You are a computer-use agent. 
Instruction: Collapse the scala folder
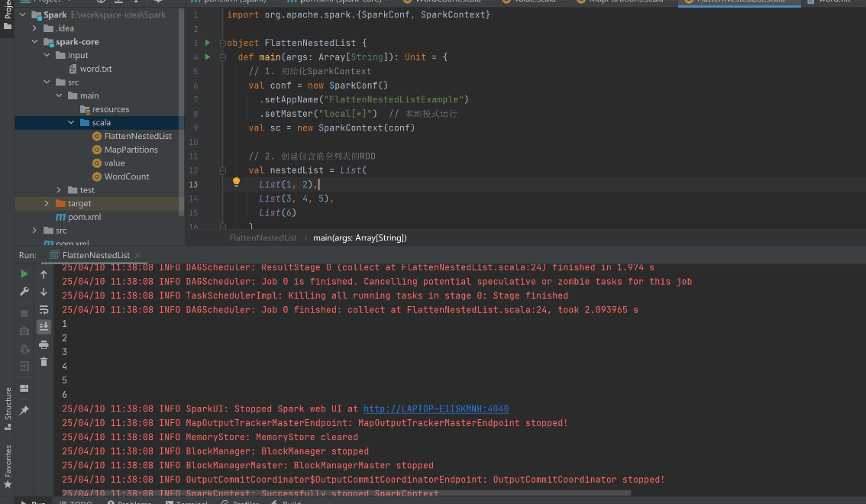coord(71,122)
